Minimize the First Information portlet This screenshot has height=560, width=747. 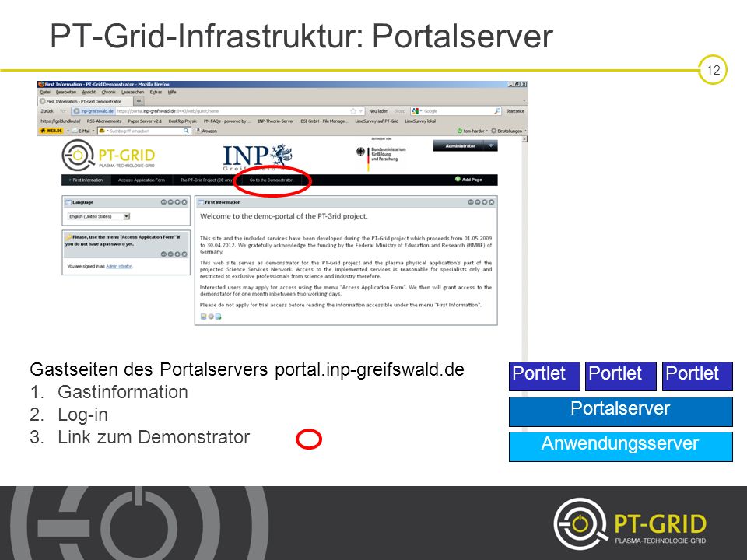[477, 202]
